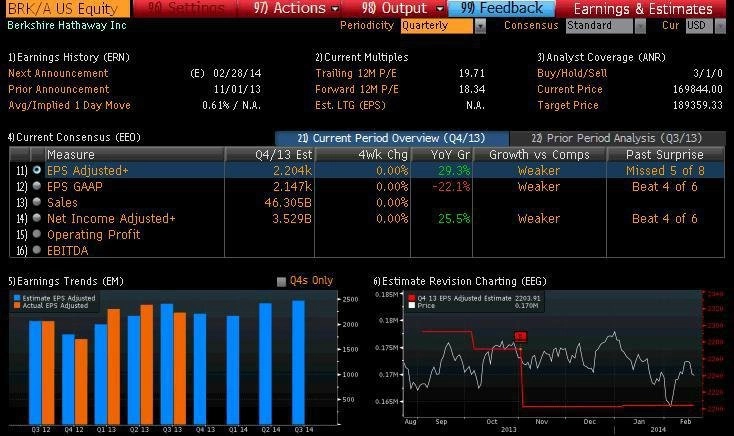Screen dimensions: 734x436
Task: Enable the Q4s Only checkbox
Action: click(281, 281)
